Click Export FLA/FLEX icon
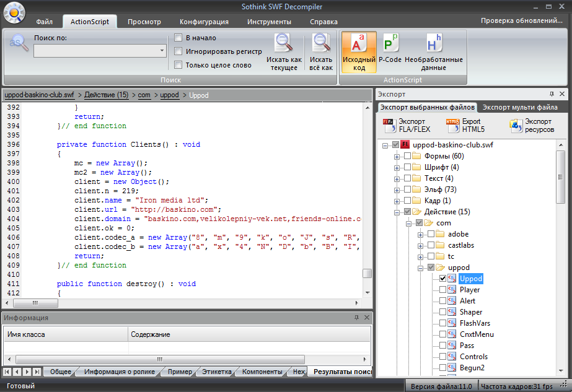The width and height of the screenshot is (572, 392). pos(389,125)
